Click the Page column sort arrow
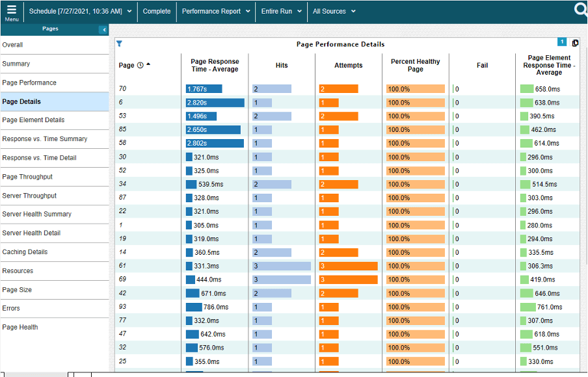The width and height of the screenshot is (588, 377). (x=148, y=64)
